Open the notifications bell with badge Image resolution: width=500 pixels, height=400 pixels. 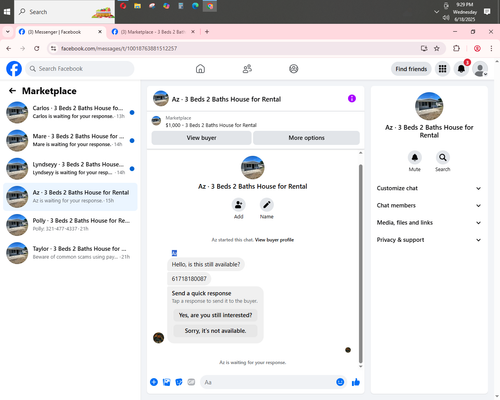point(461,69)
